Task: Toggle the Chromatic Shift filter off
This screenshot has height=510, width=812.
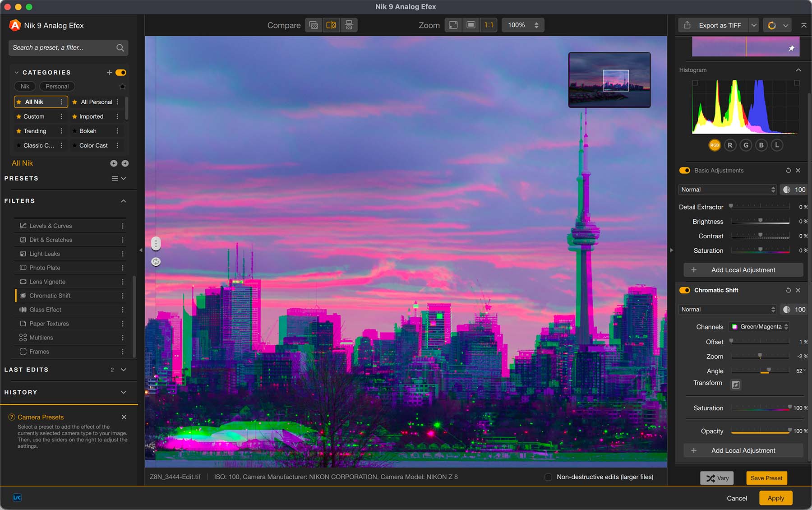Action: coord(685,290)
